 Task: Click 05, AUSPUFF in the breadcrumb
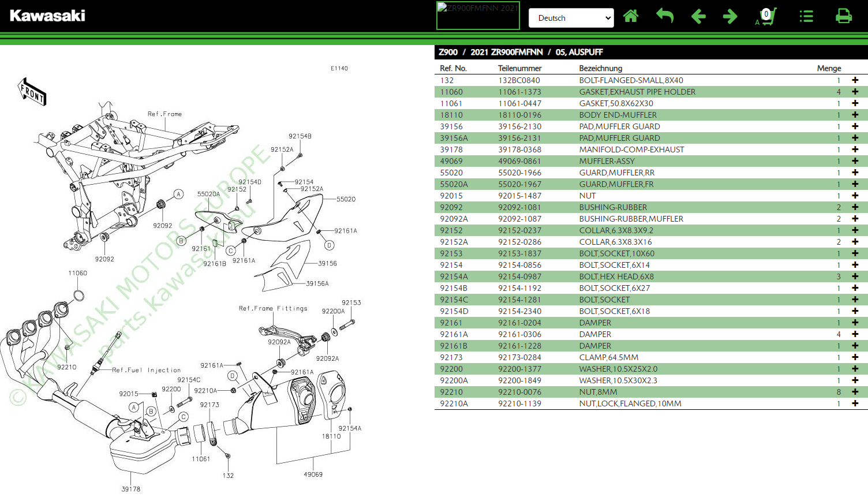click(579, 52)
